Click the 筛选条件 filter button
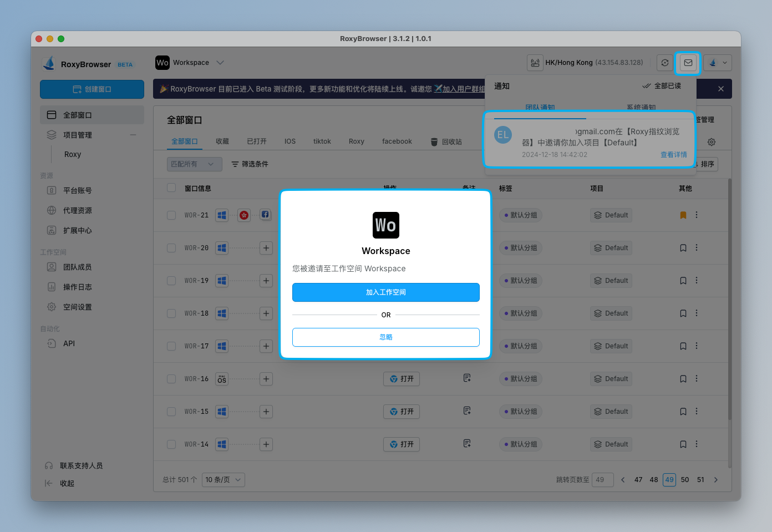The height and width of the screenshot is (532, 772). click(250, 164)
